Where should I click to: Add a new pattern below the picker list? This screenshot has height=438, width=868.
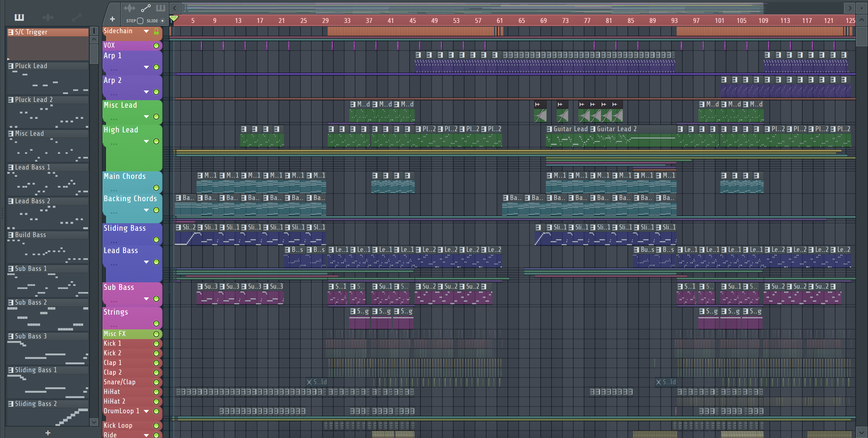tap(48, 433)
